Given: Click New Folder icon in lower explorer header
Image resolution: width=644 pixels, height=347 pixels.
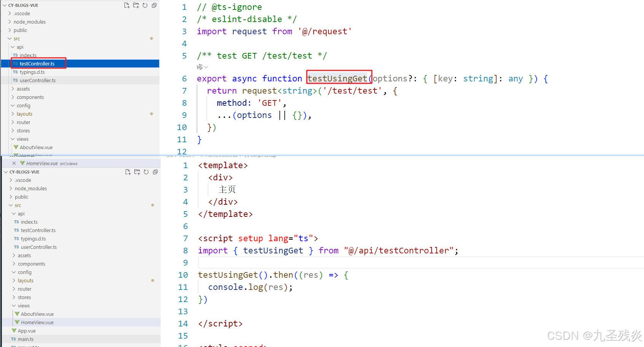Looking at the screenshot, I should pos(137,172).
